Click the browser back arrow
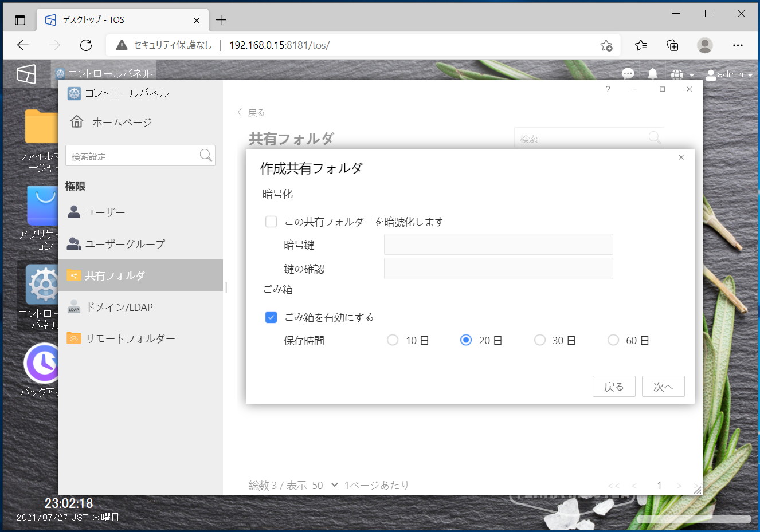Screen dimensions: 760x532 pos(23,45)
